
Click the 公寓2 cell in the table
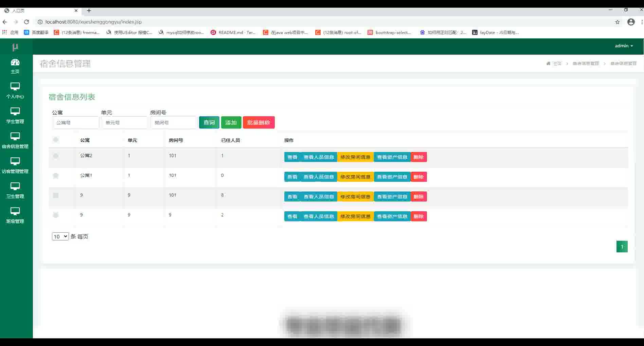pyautogui.click(x=86, y=155)
